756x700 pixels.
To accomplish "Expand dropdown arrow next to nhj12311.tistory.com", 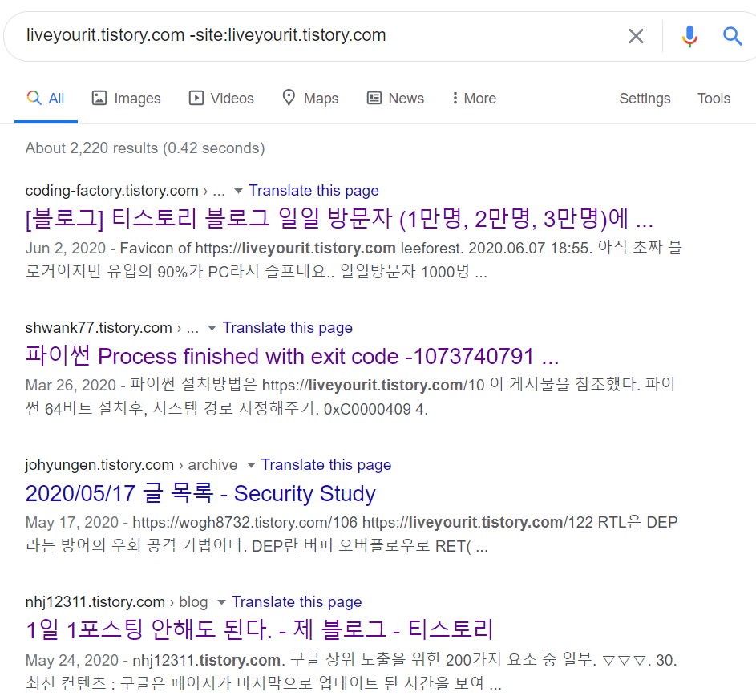I will pos(221,602).
